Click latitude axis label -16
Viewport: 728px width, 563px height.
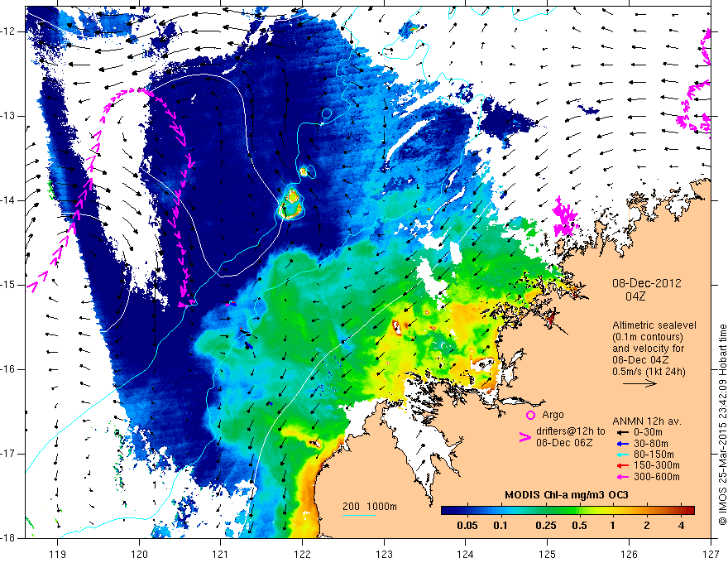[9, 369]
